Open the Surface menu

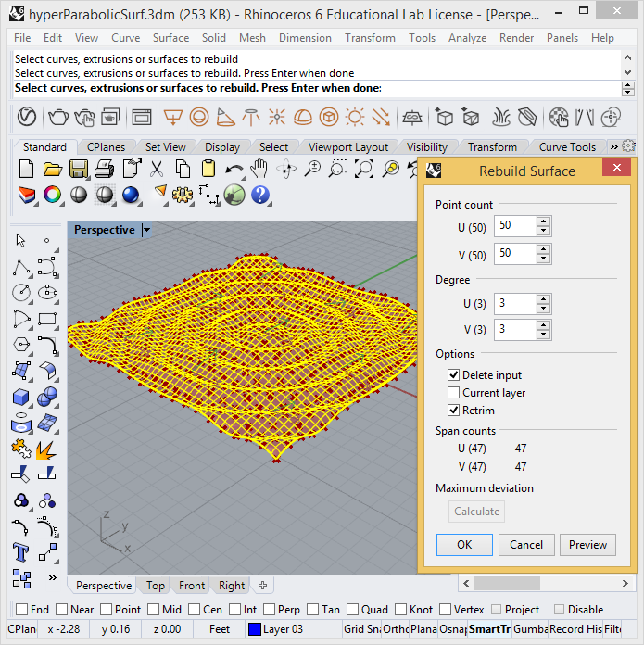[x=170, y=38]
